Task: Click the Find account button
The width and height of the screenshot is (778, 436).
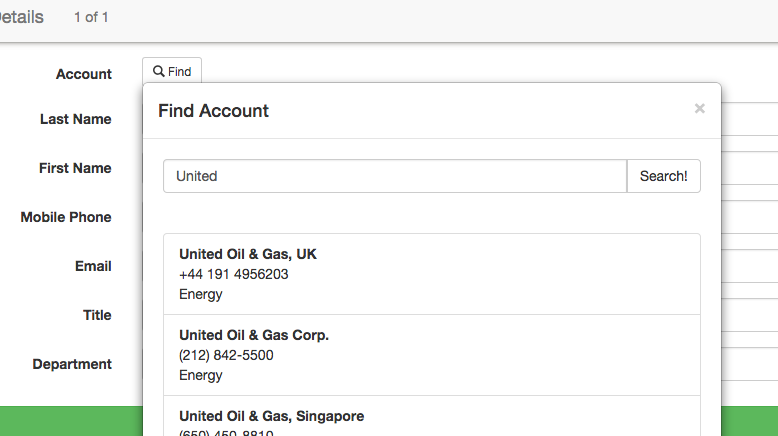Action: pos(172,71)
